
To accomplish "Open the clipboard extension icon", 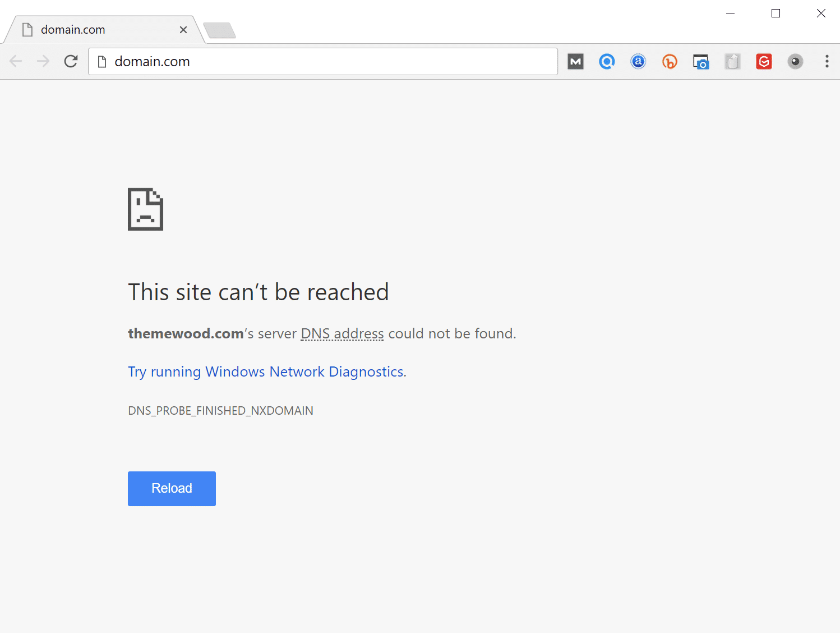I will click(x=732, y=61).
